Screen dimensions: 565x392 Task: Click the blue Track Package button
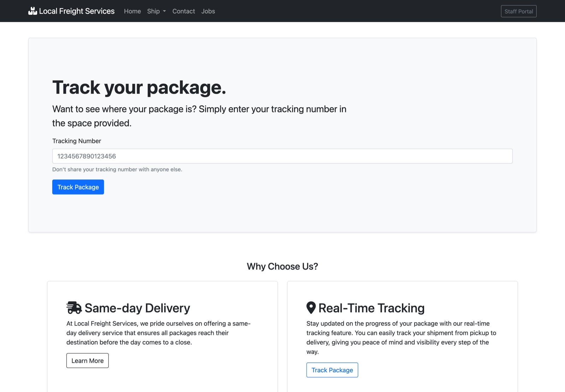pos(78,187)
